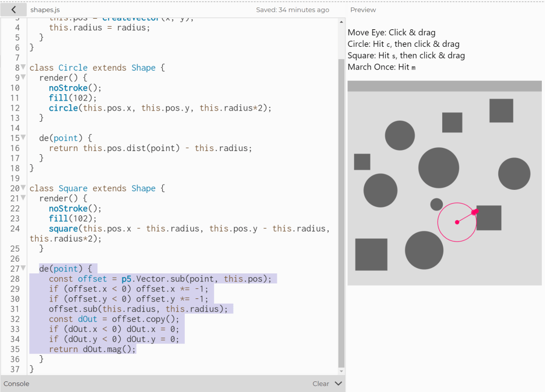Collapse the console with the down chevron
This screenshot has height=392, width=545.
pyautogui.click(x=338, y=383)
